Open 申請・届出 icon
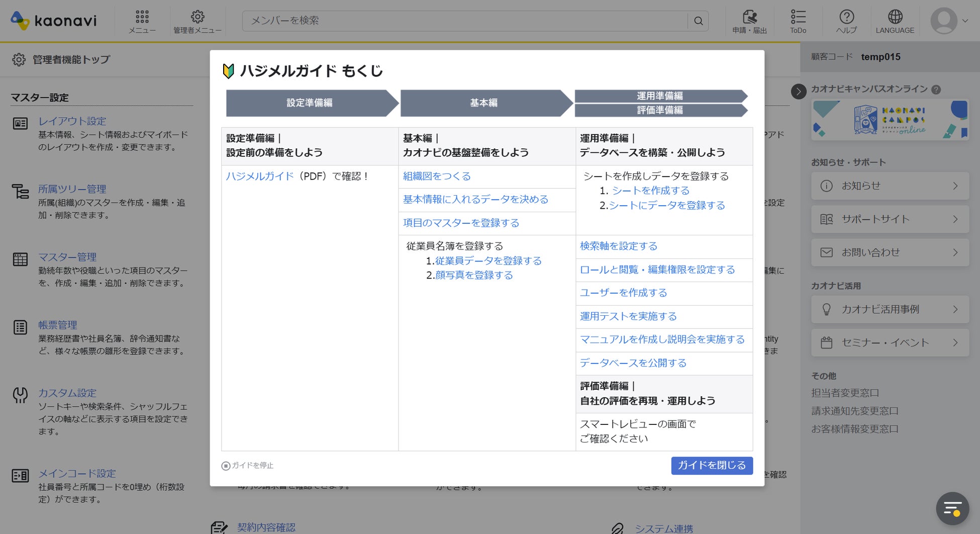The image size is (980, 534). click(749, 17)
